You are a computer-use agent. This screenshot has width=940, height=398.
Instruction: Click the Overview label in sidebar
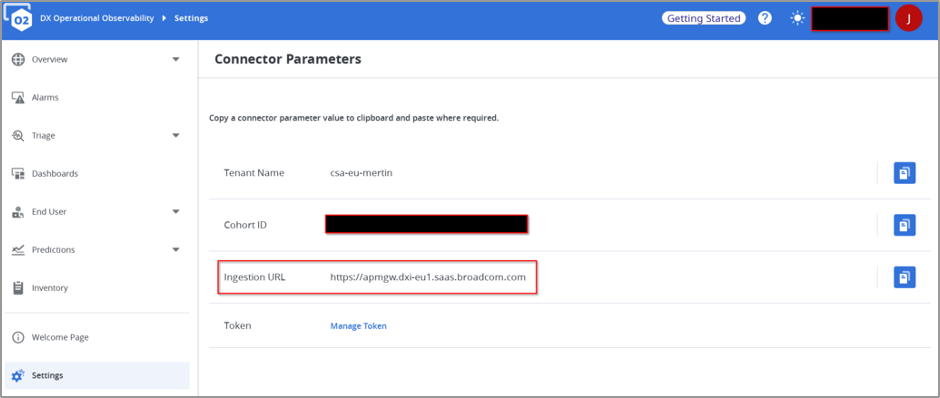[50, 59]
